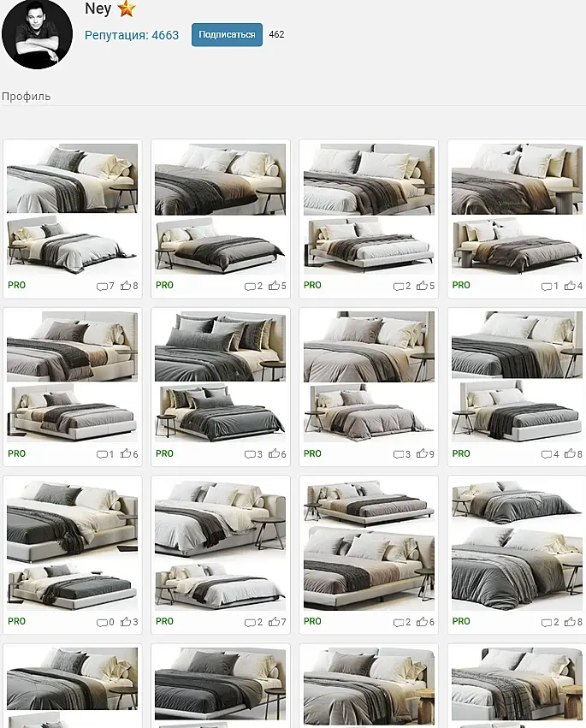The width and height of the screenshot is (586, 728).
Task: Click thumbs-up icon showing 9 likes
Action: [422, 453]
